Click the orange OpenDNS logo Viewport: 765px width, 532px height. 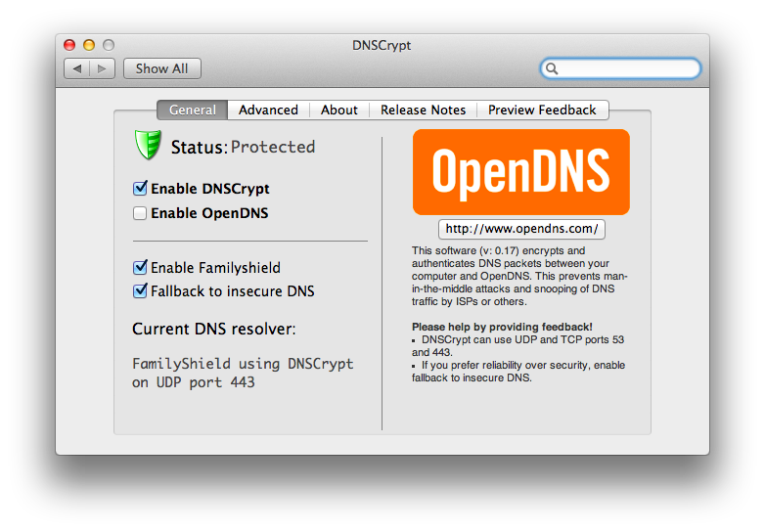[520, 172]
